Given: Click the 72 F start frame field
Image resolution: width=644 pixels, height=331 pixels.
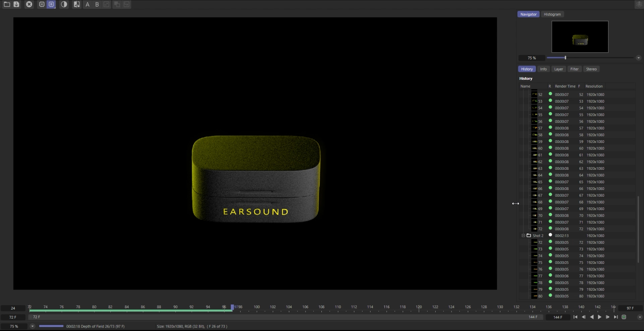Looking at the screenshot, I should [x=13, y=317].
